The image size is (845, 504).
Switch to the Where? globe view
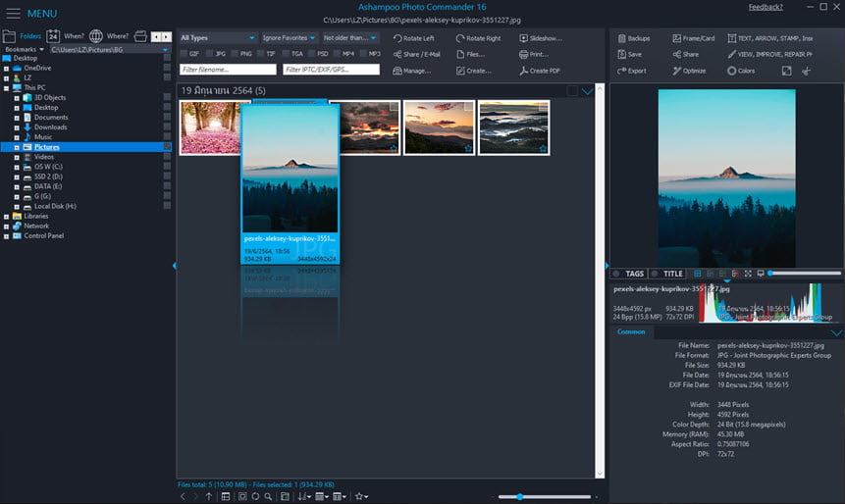(x=109, y=36)
